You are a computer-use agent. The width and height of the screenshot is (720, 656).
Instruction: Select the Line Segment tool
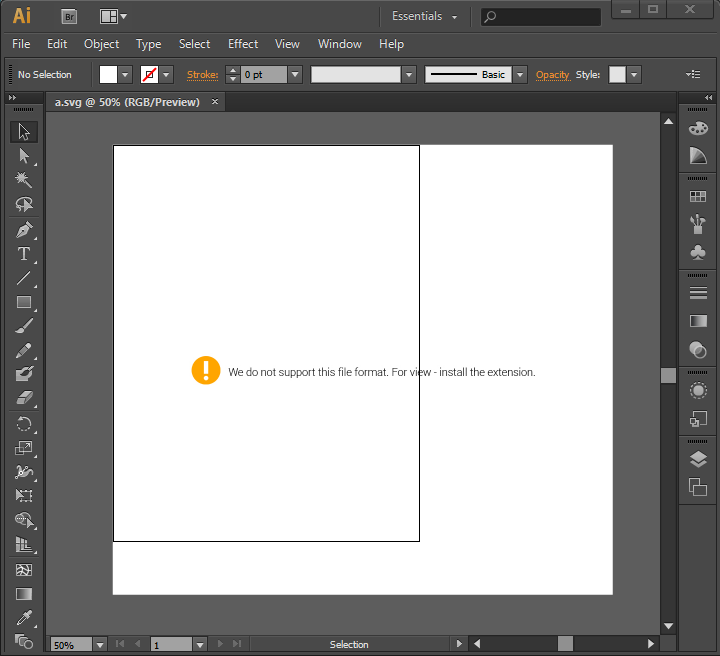pos(24,278)
